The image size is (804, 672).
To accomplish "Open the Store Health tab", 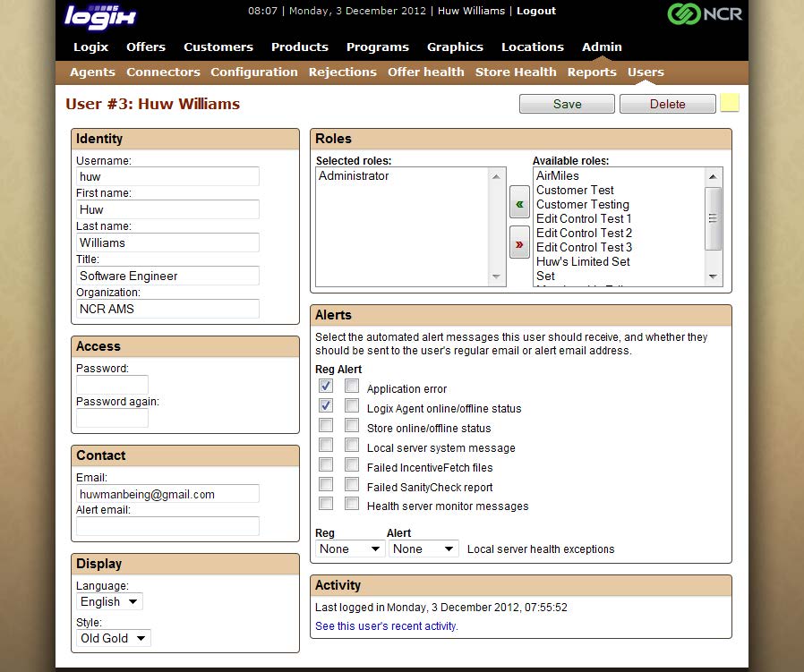I will [x=516, y=72].
